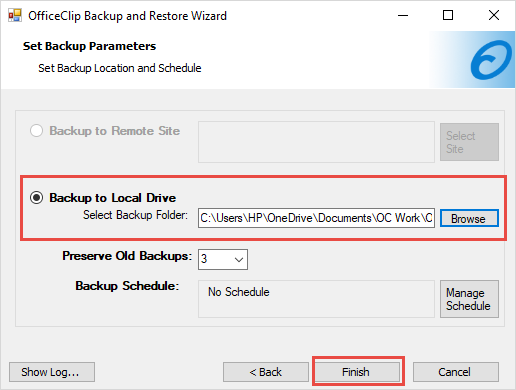Click the remote site text box

click(x=316, y=142)
